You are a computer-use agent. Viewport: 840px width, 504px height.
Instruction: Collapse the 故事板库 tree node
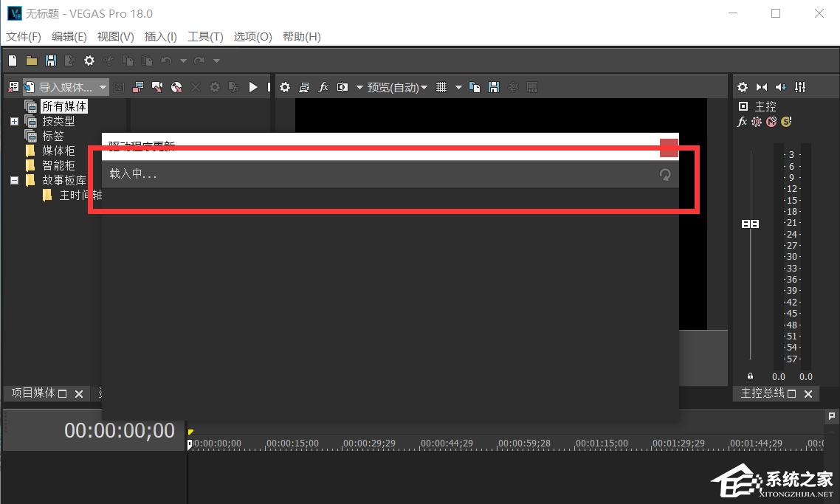pyautogui.click(x=14, y=180)
